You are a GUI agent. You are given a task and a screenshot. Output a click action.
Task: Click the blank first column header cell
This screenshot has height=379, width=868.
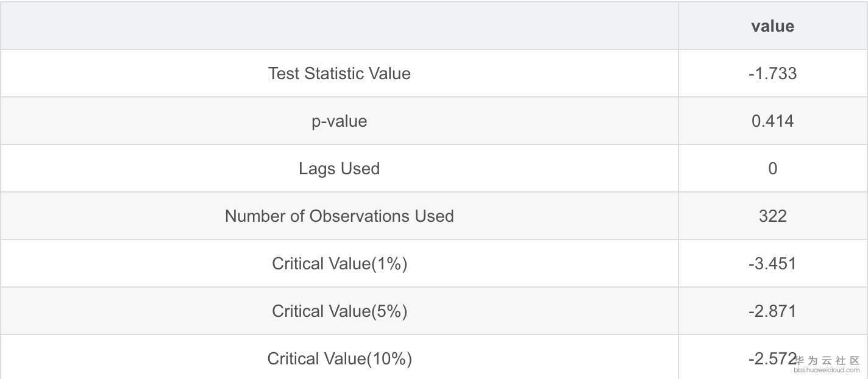click(339, 26)
